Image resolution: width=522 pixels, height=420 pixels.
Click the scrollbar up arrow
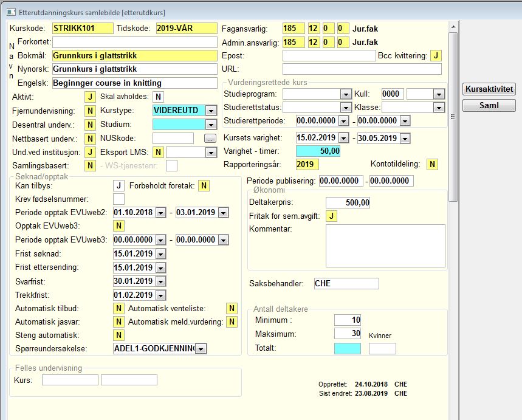(453, 27)
